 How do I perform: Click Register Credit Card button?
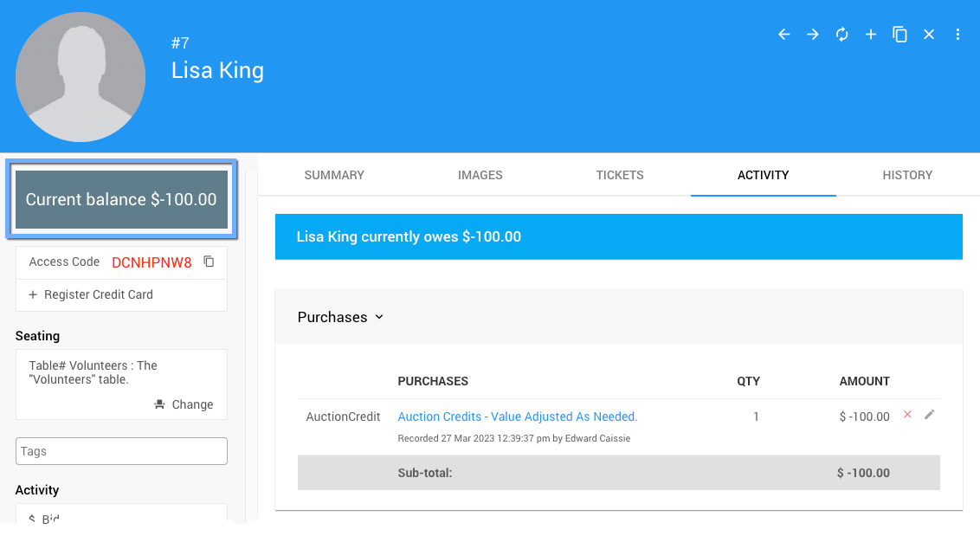tap(91, 294)
